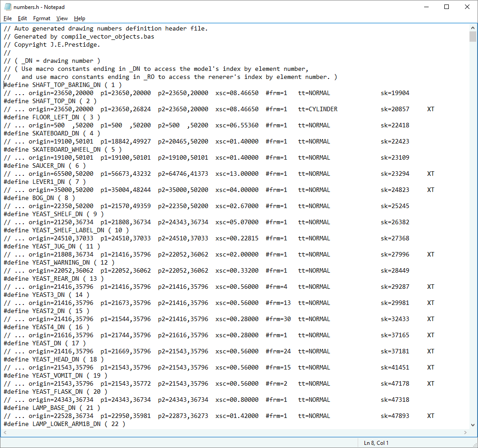Open the Help menu
478x448 pixels.
pos(79,18)
